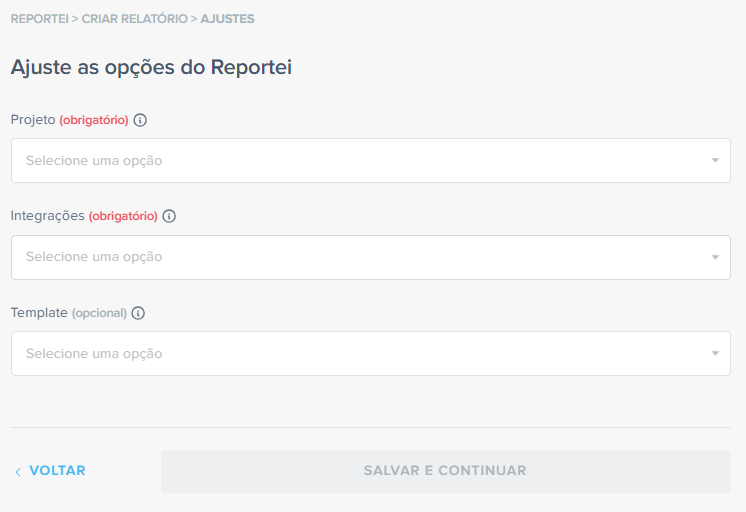Expand the Projeto dropdown arrow
The height and width of the screenshot is (512, 746).
coord(715,160)
